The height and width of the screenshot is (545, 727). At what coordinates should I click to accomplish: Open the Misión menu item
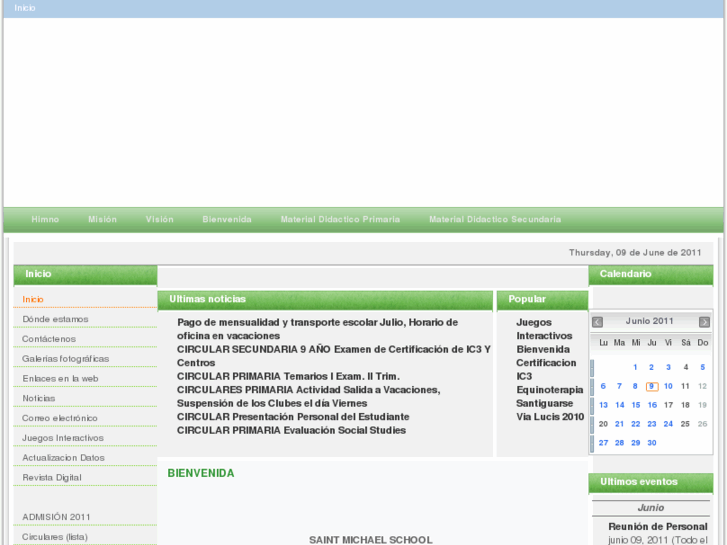click(102, 219)
